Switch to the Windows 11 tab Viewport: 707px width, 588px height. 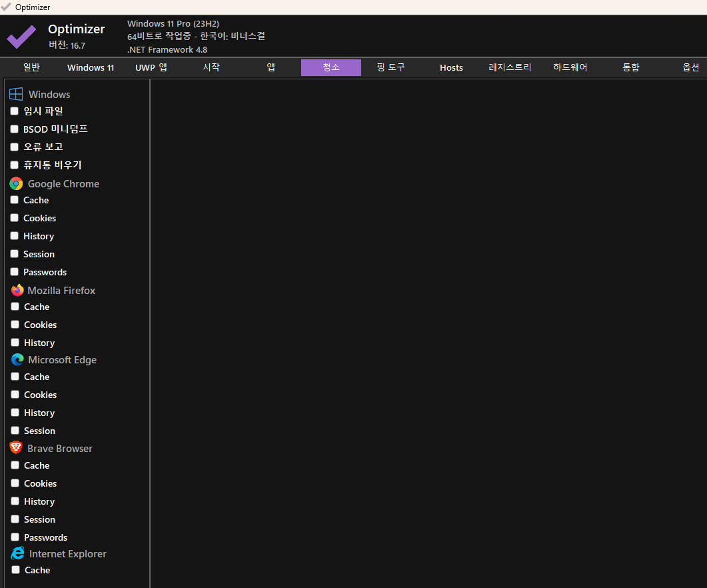[x=91, y=68]
